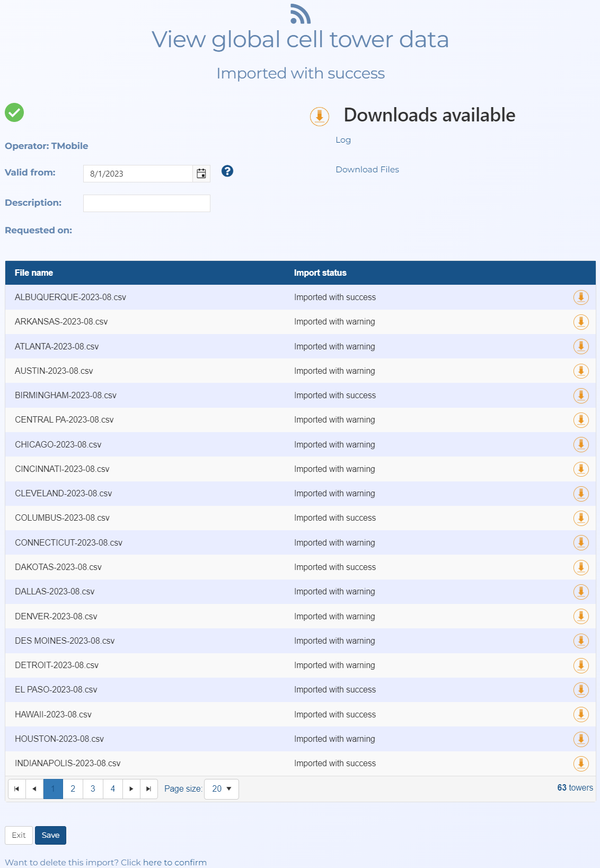The width and height of the screenshot is (600, 868).
Task: Jump to the last page of results
Action: pos(149,789)
